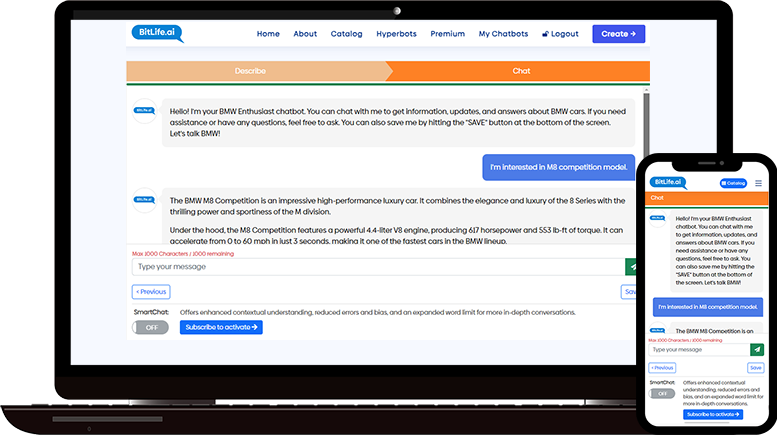Open the Home nav link
The height and width of the screenshot is (436, 777).
268,34
